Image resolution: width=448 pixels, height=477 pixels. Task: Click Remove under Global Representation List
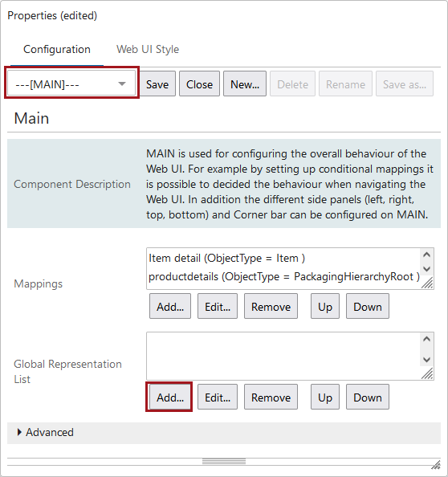(271, 397)
